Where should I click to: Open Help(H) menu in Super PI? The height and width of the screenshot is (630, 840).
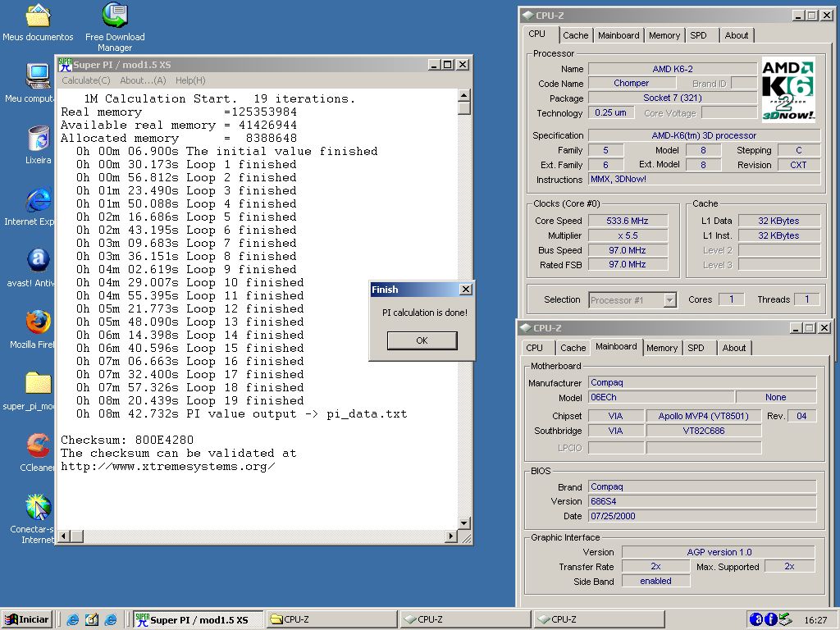coord(190,80)
